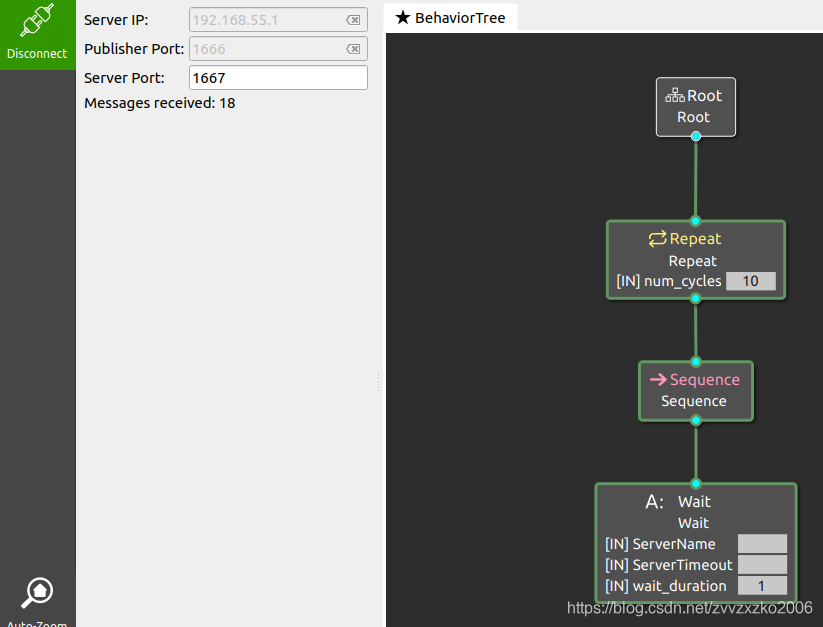
Task: Click the ServerName input field in Wait node
Action: click(762, 544)
